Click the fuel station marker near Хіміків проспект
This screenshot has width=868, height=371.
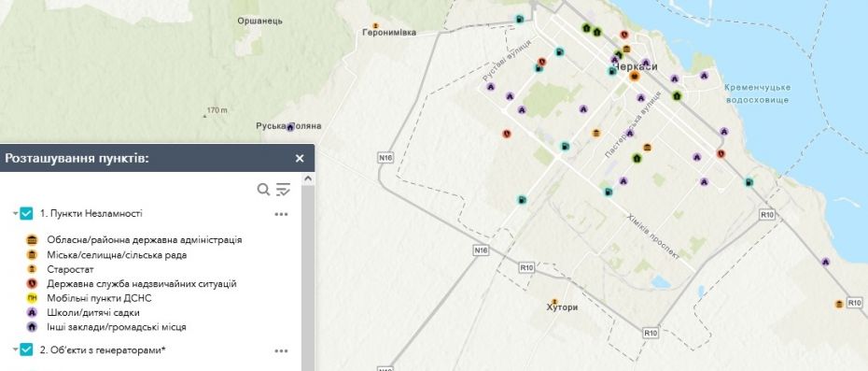[x=609, y=192]
